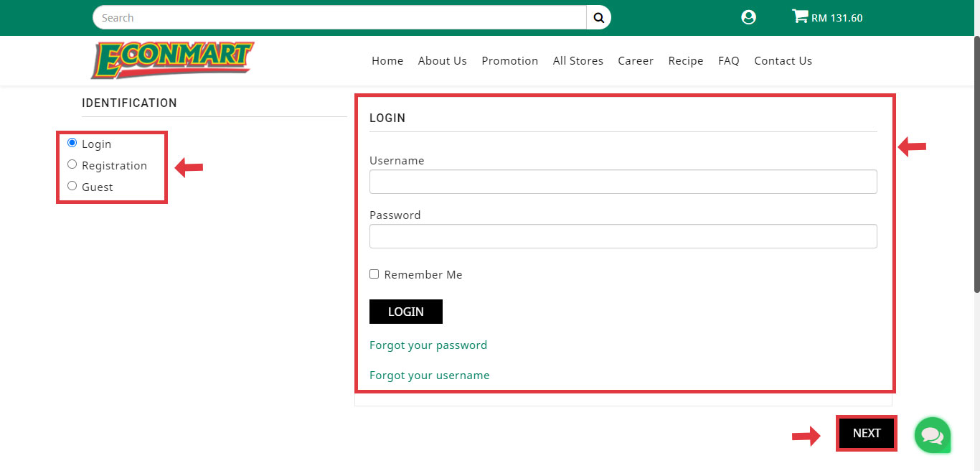Image resolution: width=980 pixels, height=471 pixels.
Task: Click the search magnifier icon
Action: click(x=598, y=17)
